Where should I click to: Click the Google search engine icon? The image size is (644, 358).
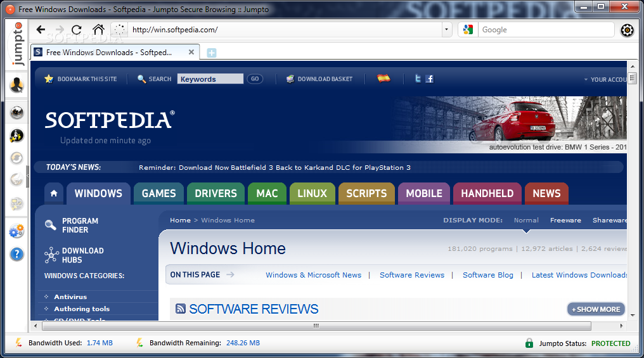468,30
